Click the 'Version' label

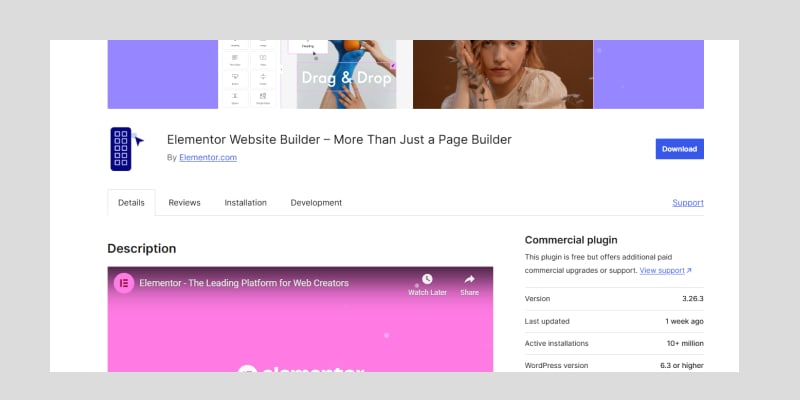[537, 298]
